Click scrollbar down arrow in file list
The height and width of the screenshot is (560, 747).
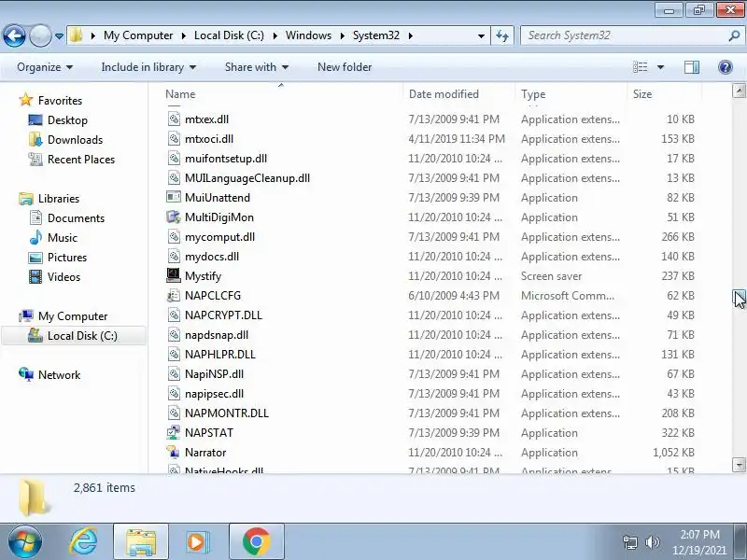click(x=739, y=464)
